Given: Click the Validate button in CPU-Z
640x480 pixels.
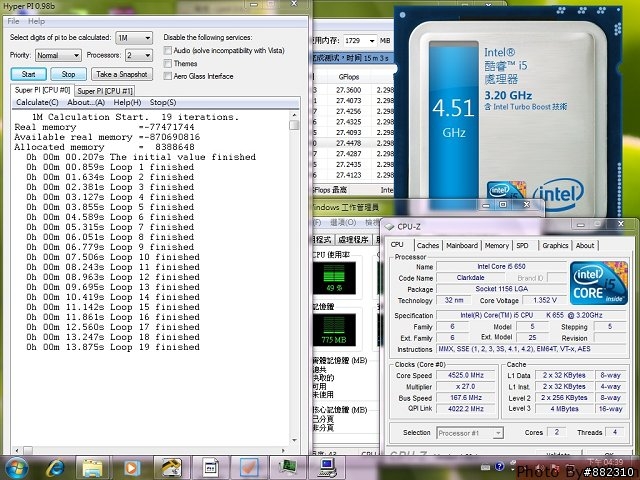Looking at the screenshot, I should (558, 453).
